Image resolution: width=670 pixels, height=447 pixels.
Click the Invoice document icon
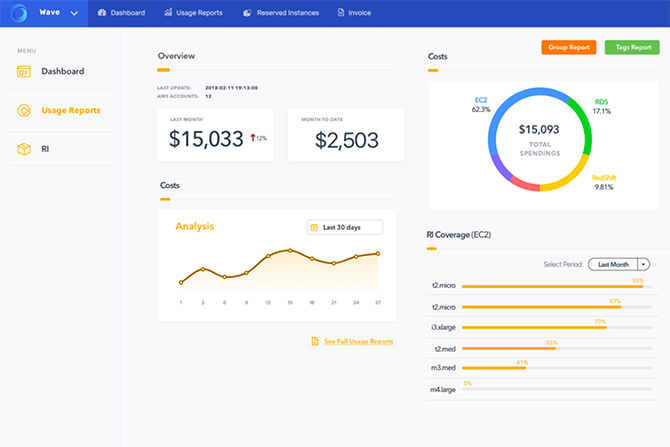pyautogui.click(x=341, y=13)
